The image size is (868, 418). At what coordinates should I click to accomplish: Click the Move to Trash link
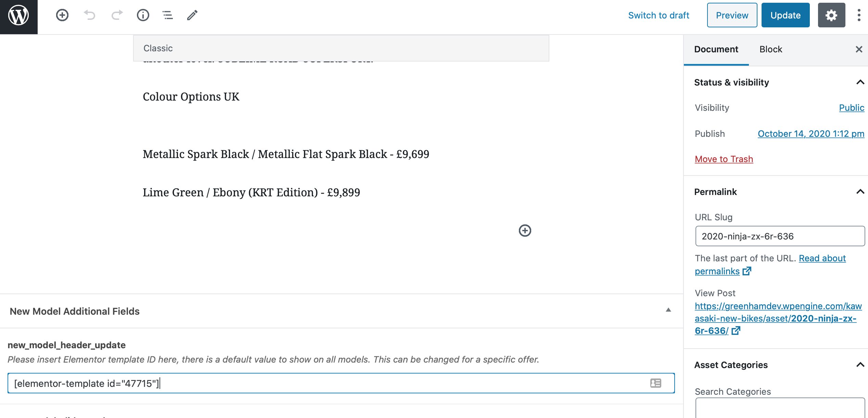click(724, 159)
